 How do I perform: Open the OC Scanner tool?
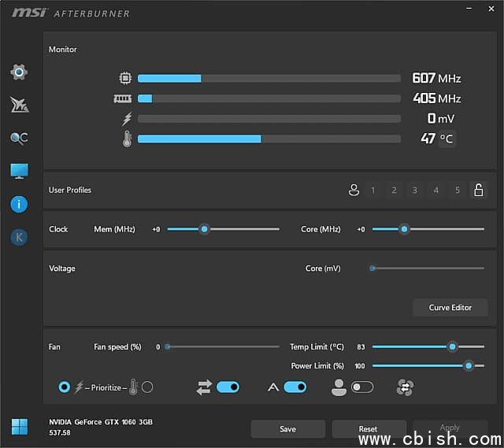pos(19,139)
